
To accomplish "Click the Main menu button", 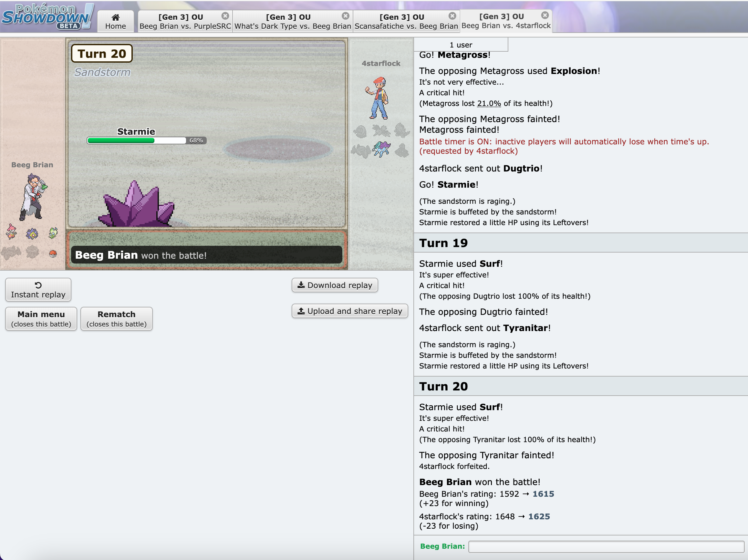I will coord(41,318).
